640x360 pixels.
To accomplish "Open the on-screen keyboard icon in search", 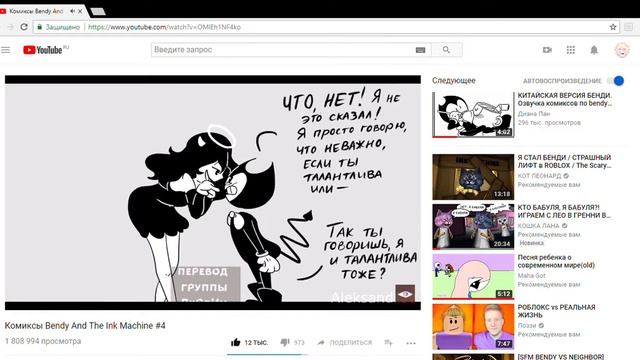I will [420, 50].
